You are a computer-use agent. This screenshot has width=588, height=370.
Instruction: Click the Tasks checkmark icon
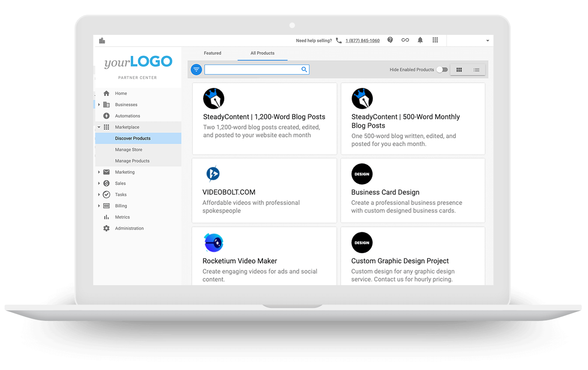[x=106, y=194]
